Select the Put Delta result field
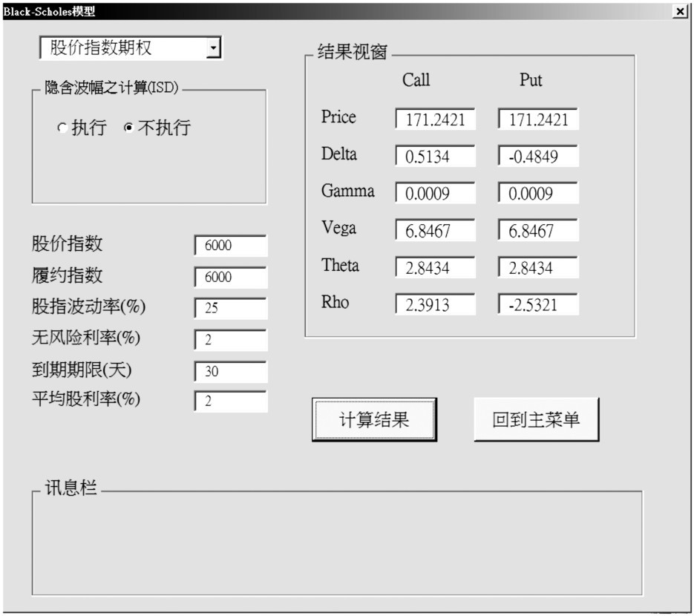The height and width of the screenshot is (616, 694). tap(537, 157)
